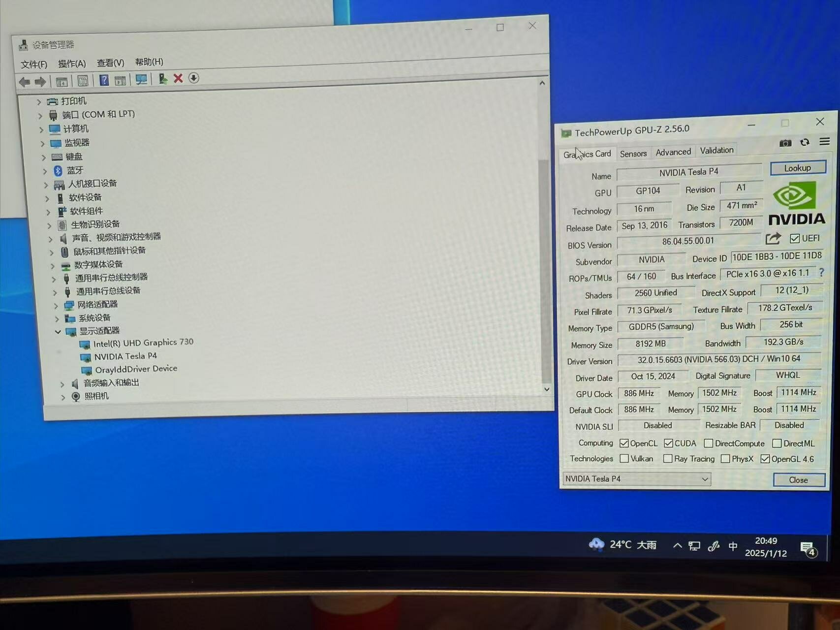Toggle the DirectCompute checkbox
840x630 pixels.
pyautogui.click(x=708, y=443)
